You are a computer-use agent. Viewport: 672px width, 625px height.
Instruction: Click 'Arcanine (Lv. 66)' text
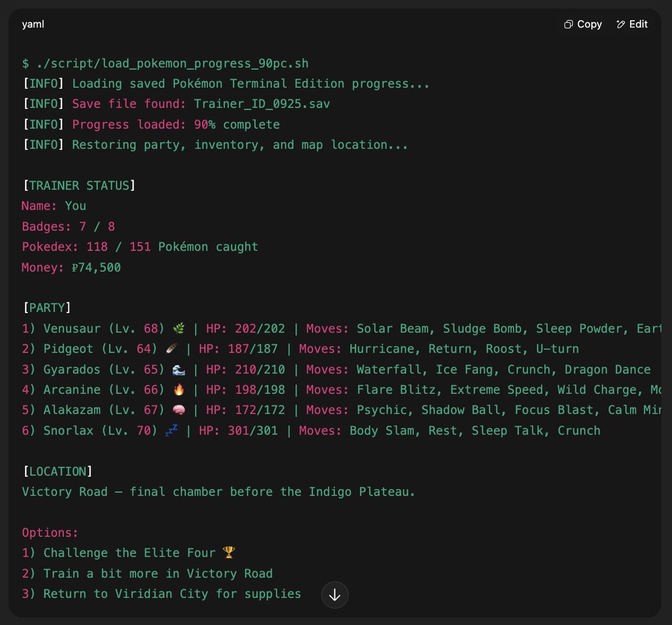point(105,390)
